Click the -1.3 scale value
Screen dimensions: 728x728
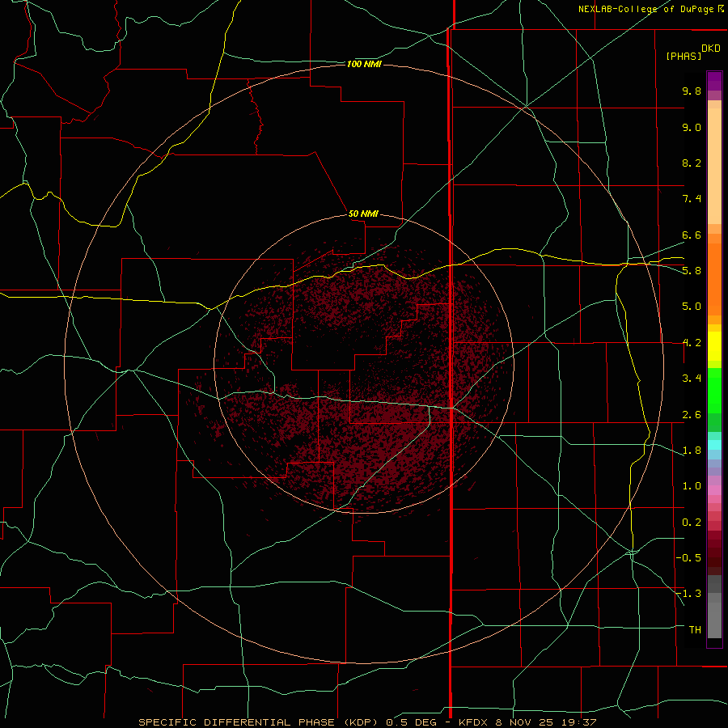pyautogui.click(x=688, y=594)
